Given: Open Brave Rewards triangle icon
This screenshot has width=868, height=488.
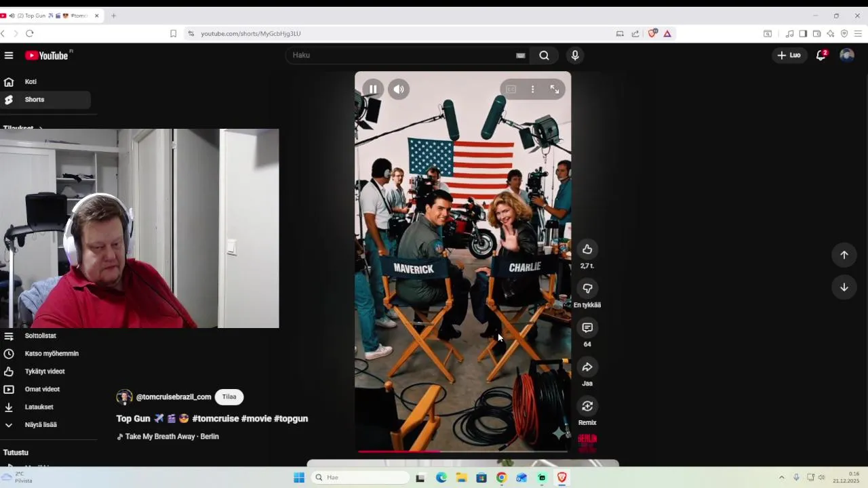Looking at the screenshot, I should tap(667, 33).
